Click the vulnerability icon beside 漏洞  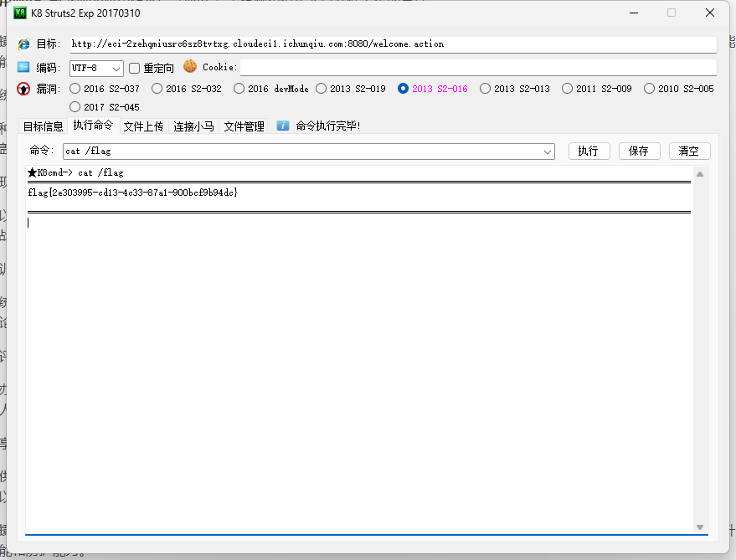click(23, 89)
